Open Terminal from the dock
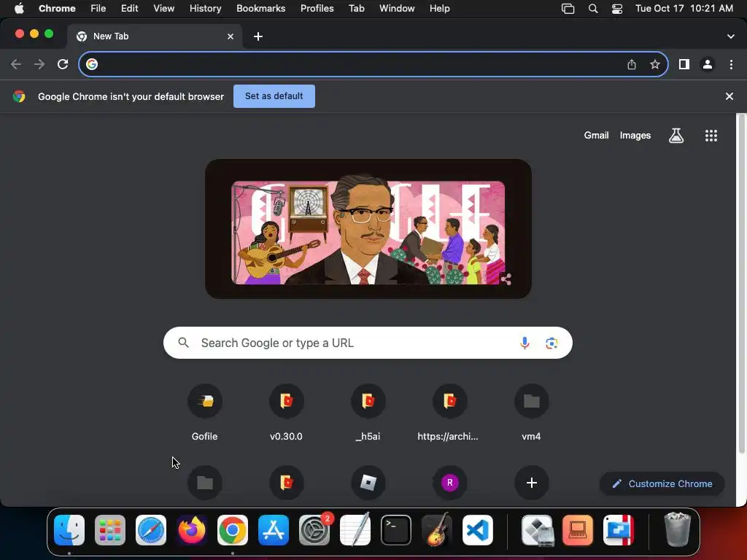 click(396, 530)
